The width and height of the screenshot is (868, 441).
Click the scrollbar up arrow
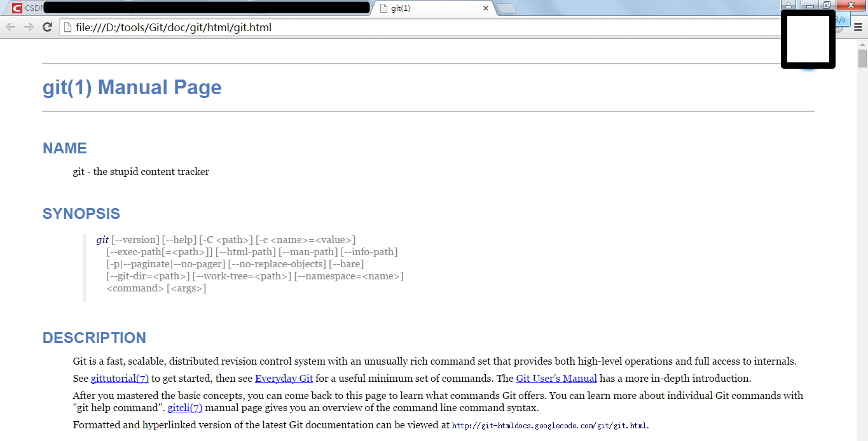862,43
